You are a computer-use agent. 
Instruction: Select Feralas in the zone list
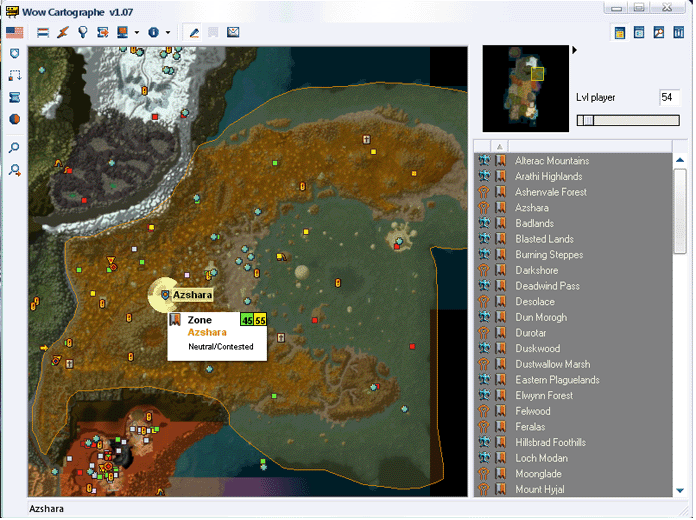point(530,427)
